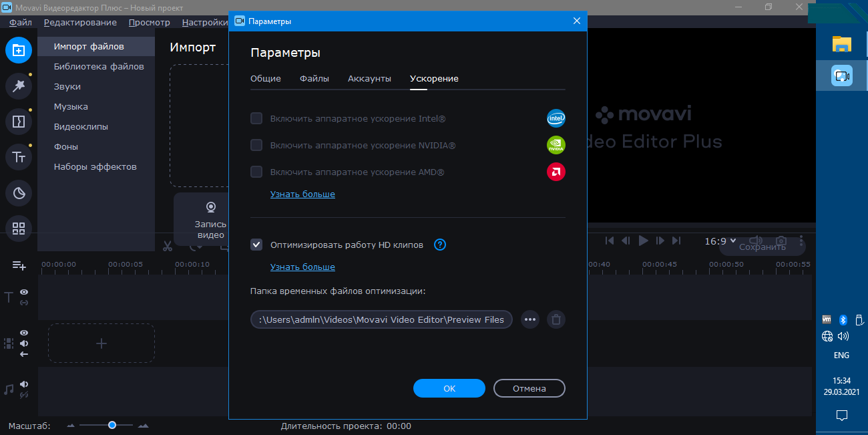The width and height of the screenshot is (868, 435).
Task: Click the help question mark icon
Action: coord(439,245)
